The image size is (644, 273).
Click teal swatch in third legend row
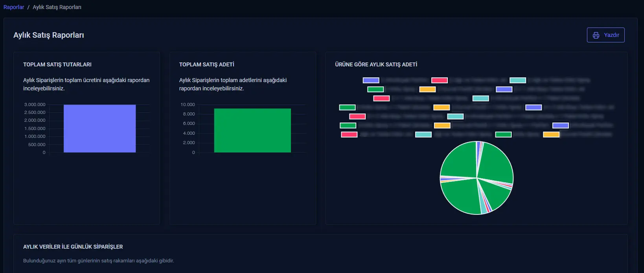(x=480, y=98)
